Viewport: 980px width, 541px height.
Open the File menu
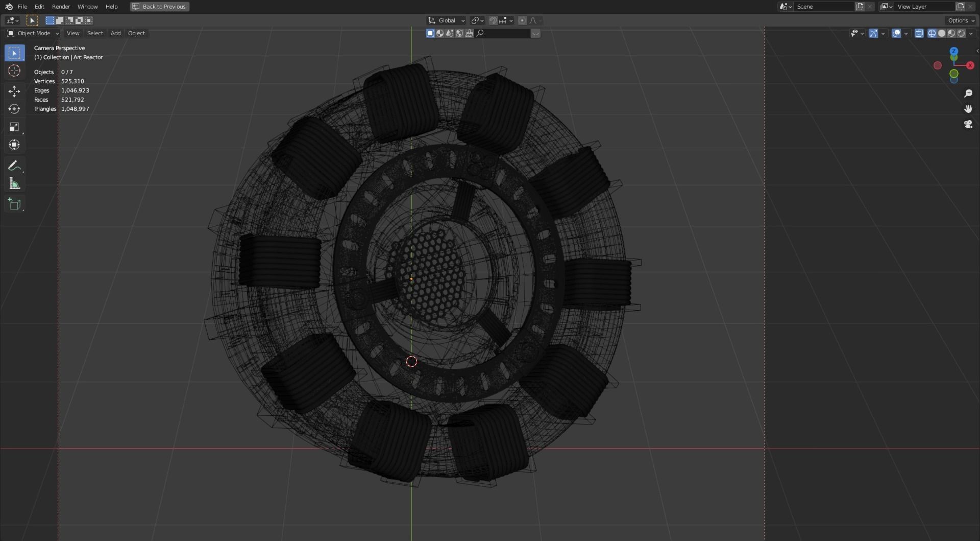[x=22, y=7]
